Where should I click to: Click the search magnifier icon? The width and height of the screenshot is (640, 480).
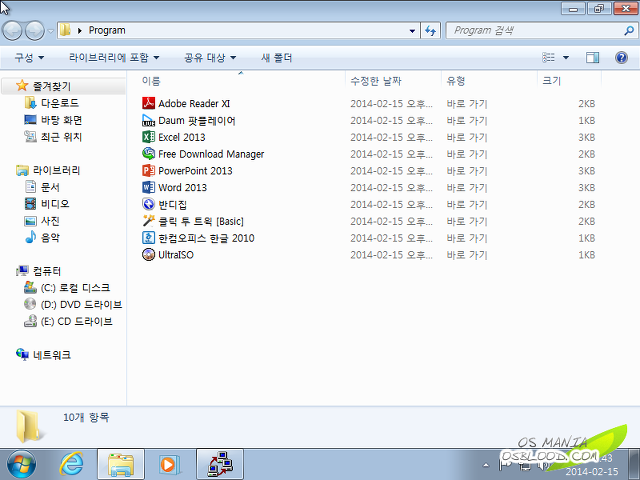629,31
